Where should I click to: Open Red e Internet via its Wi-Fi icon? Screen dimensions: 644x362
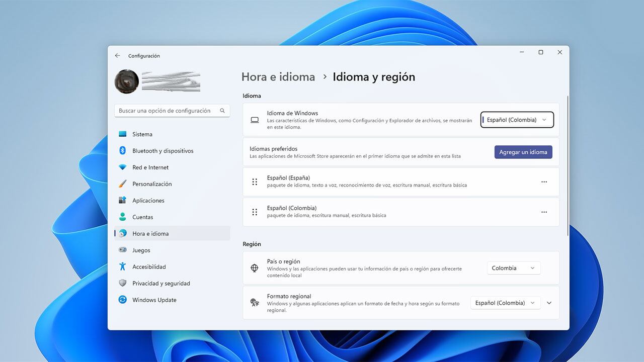click(x=122, y=167)
